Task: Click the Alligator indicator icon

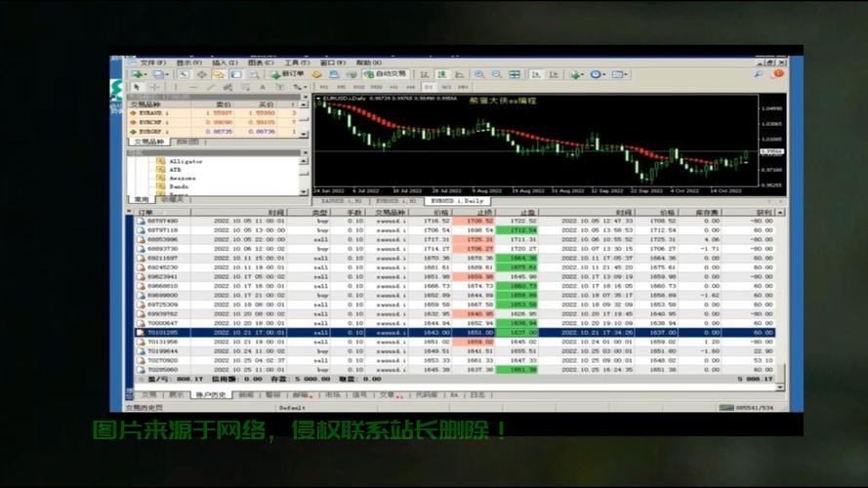Action: click(x=160, y=160)
